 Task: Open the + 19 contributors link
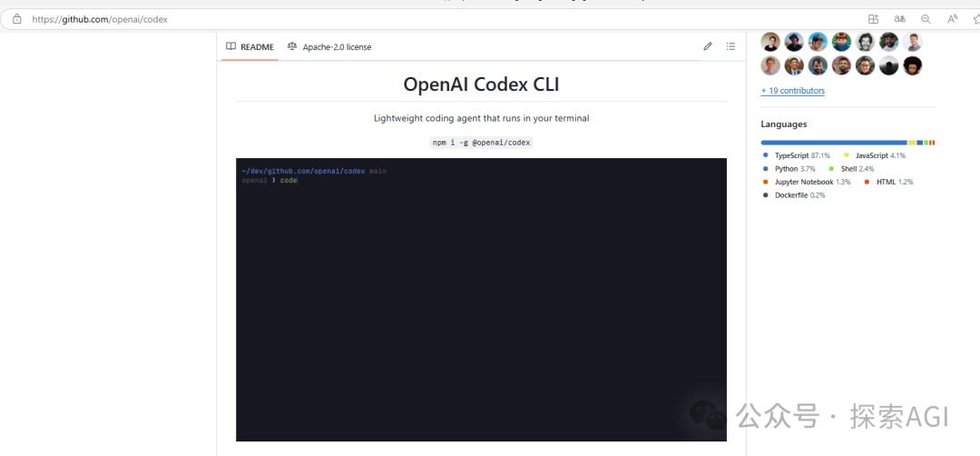pos(792,91)
